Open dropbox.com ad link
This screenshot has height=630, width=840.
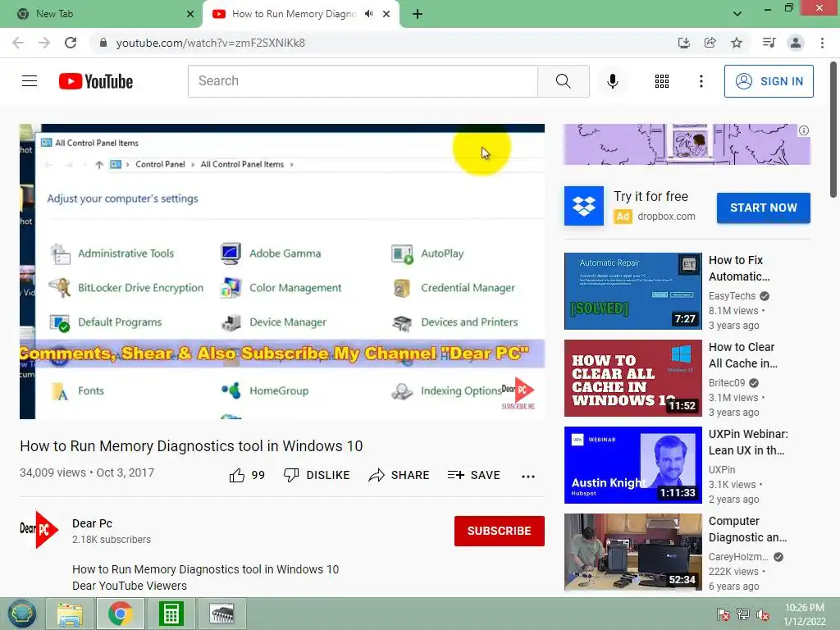pyautogui.click(x=666, y=217)
